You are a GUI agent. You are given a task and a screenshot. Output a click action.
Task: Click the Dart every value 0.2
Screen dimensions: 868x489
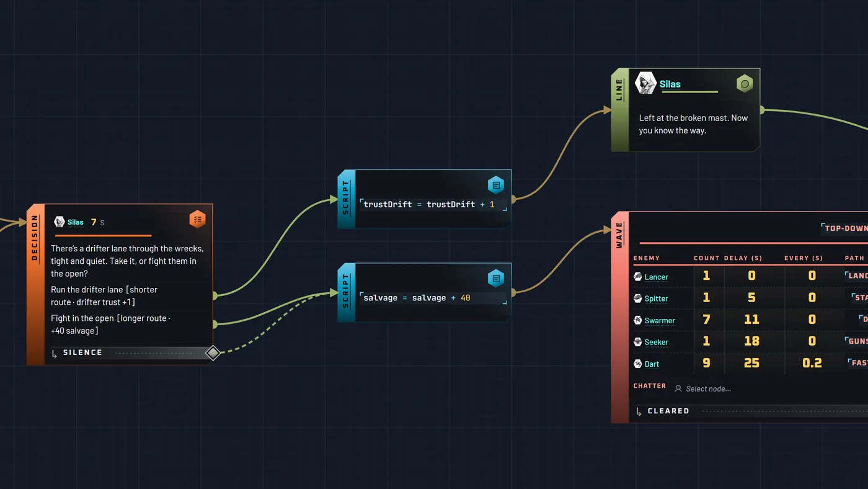pos(812,362)
